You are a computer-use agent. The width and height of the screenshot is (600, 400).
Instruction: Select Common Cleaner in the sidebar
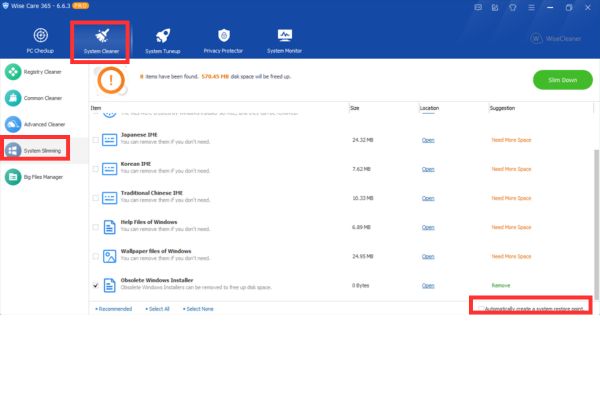click(33, 98)
